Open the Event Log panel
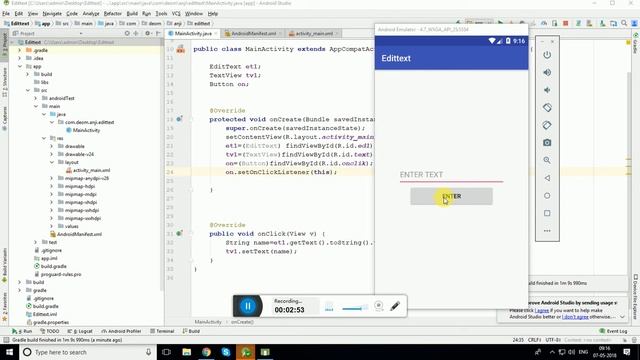This screenshot has width=640, height=360. click(x=613, y=331)
